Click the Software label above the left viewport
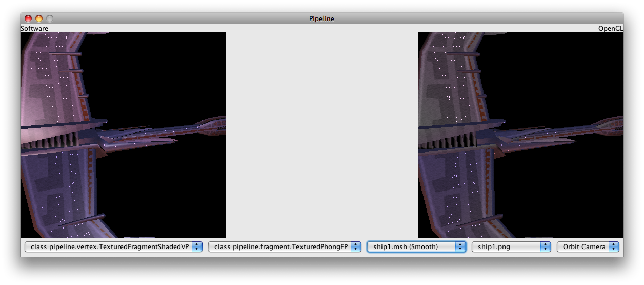 [34, 29]
